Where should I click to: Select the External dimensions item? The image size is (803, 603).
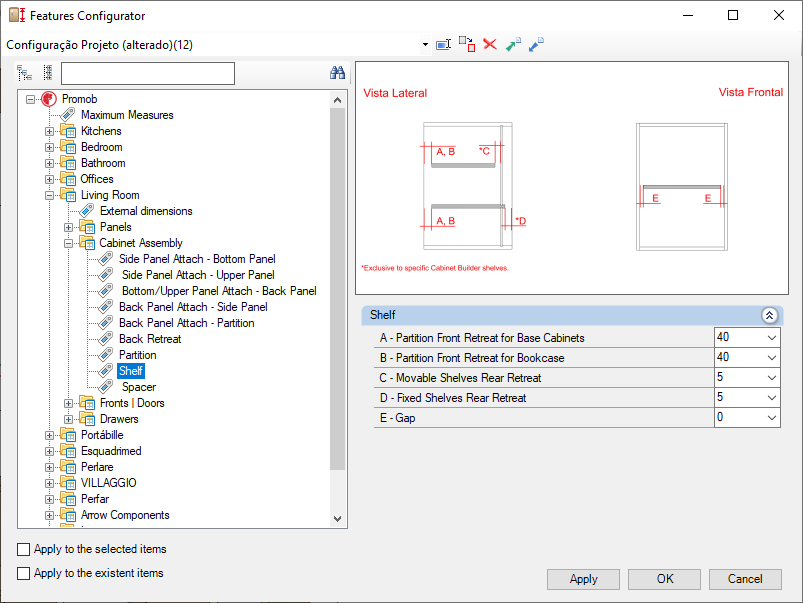click(146, 211)
